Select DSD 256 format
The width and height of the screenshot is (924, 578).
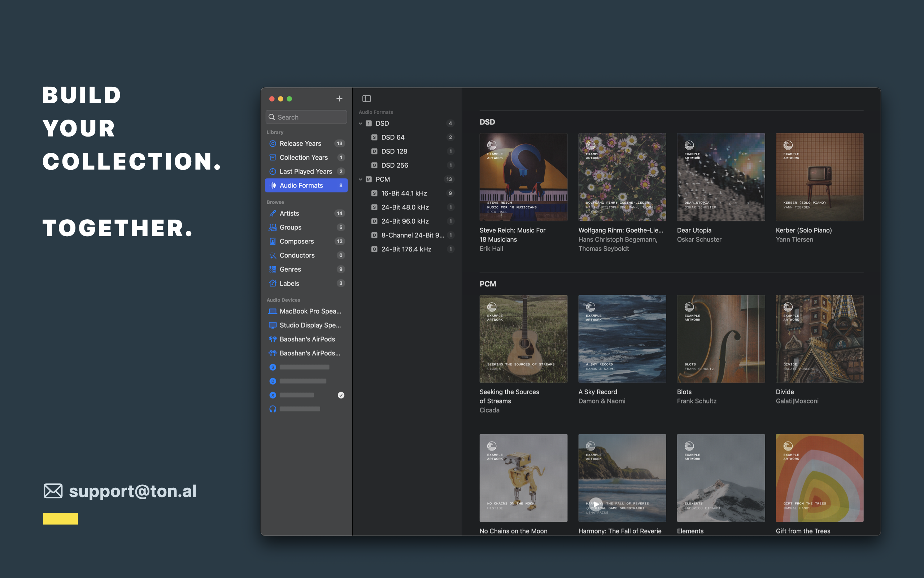407,165
